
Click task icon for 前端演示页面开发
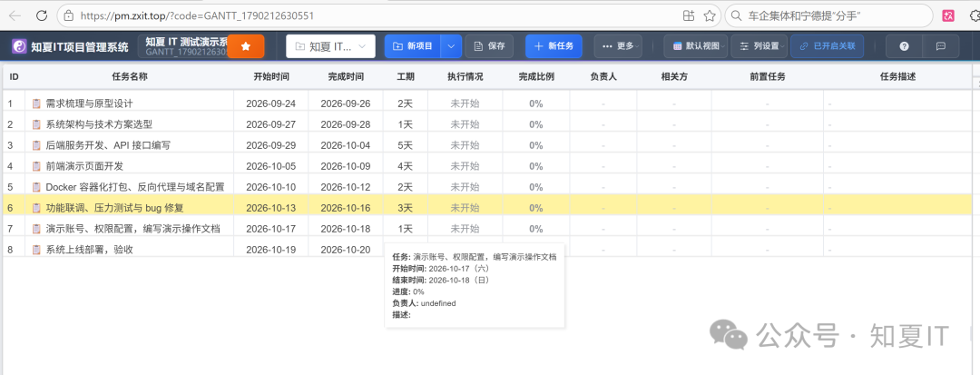coord(36,165)
